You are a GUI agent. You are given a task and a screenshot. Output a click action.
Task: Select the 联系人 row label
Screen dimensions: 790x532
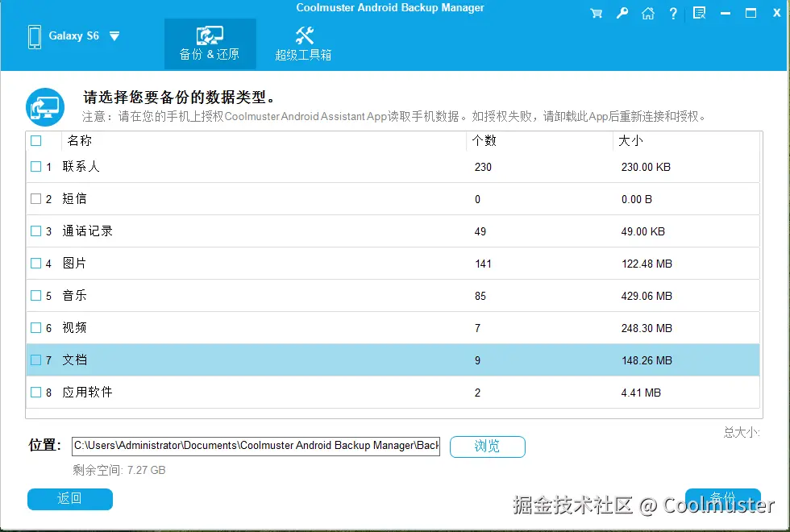tap(81, 167)
